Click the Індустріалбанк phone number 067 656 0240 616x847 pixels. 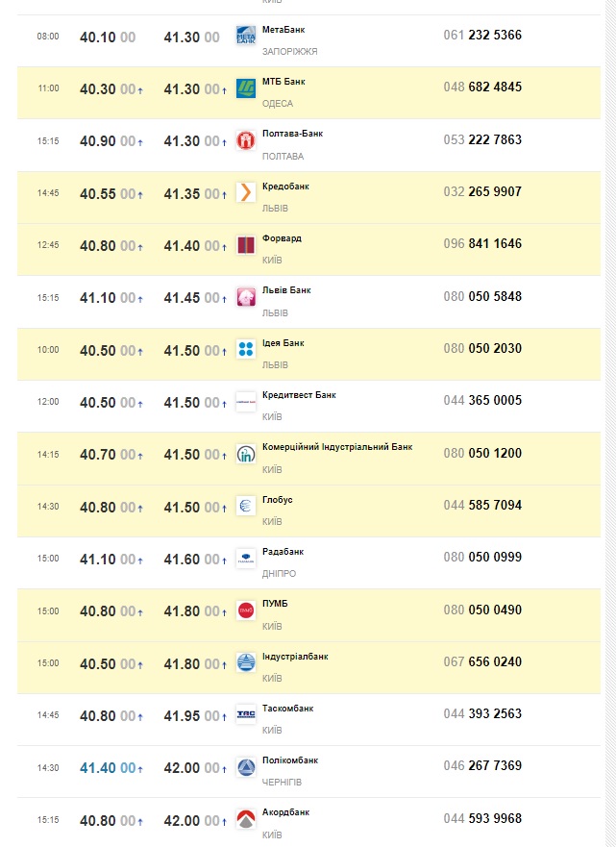pos(482,662)
